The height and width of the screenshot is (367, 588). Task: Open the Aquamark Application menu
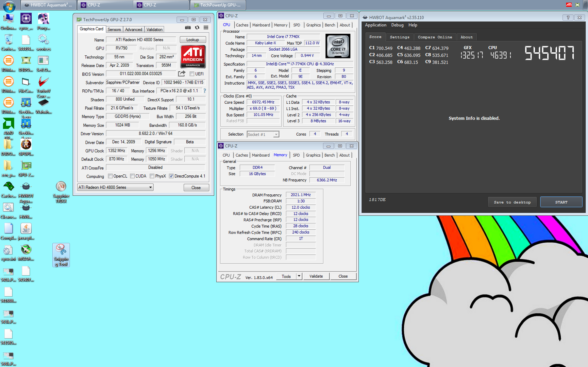pyautogui.click(x=375, y=25)
